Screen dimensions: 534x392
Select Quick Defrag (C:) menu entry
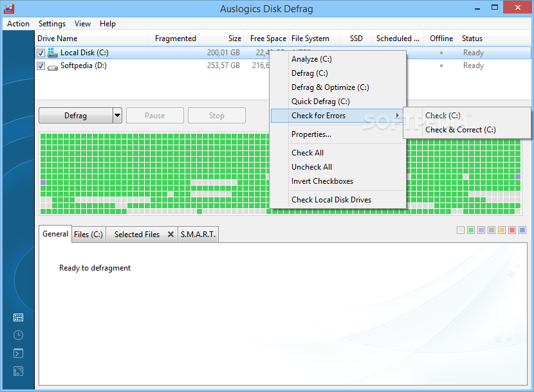[x=338, y=102]
